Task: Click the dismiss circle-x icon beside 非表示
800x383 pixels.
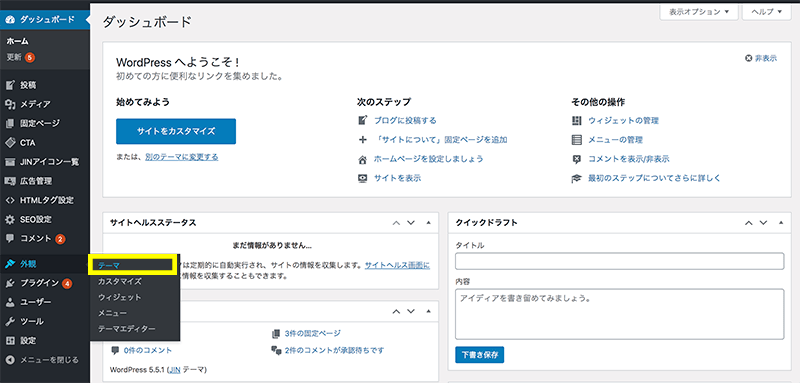Action: [x=748, y=59]
